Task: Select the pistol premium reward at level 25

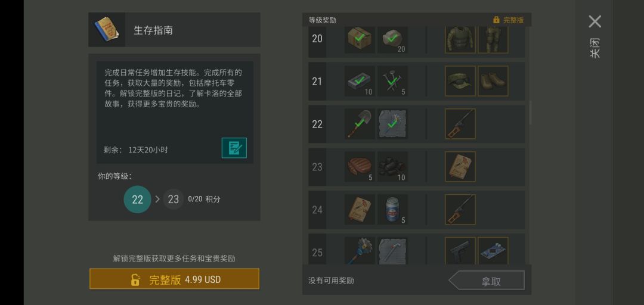Action: coord(460,250)
